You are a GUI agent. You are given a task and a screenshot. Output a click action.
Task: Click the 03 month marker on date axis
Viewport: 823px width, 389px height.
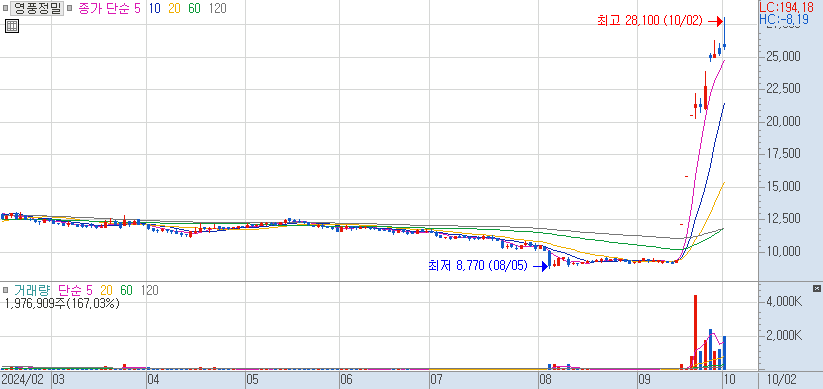[58, 380]
